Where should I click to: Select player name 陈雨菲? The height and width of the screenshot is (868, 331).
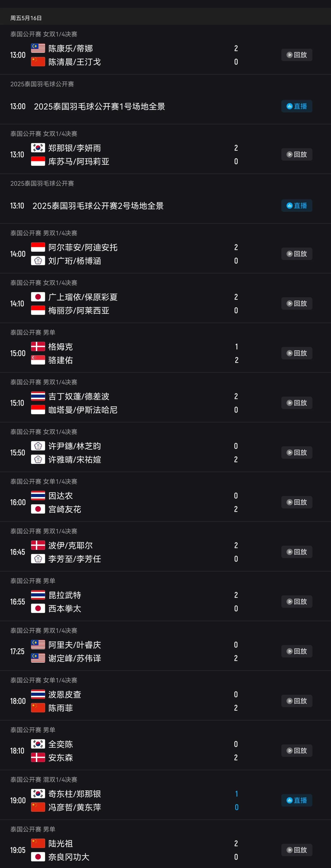click(x=61, y=708)
